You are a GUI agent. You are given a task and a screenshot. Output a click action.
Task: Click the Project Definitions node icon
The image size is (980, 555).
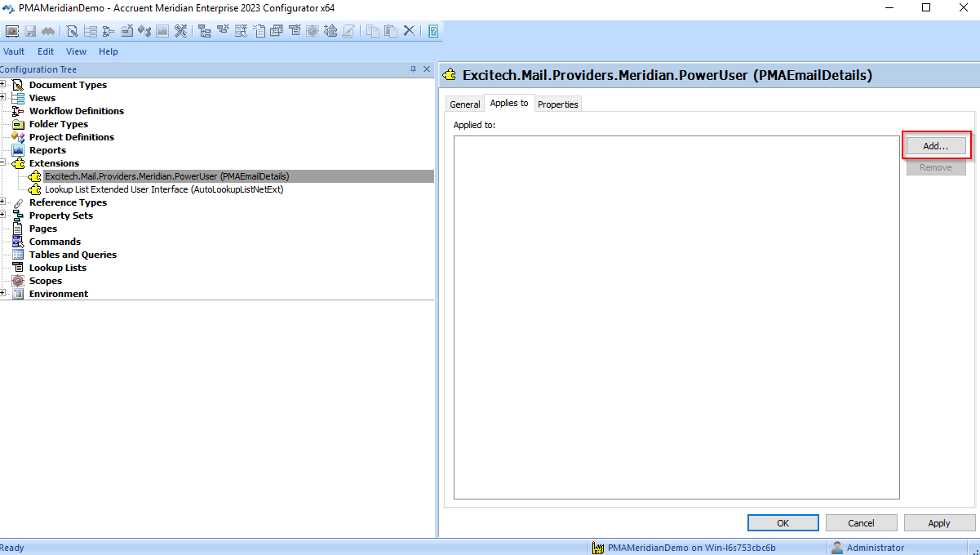(18, 137)
